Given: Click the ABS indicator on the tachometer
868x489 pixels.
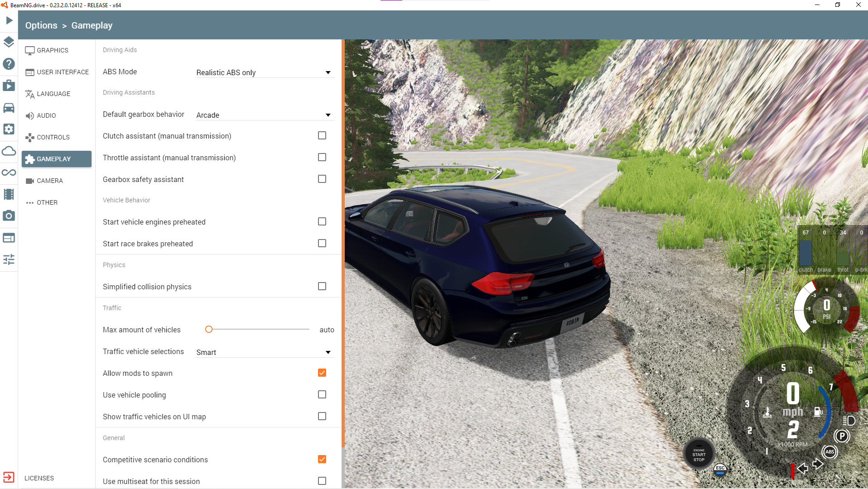Looking at the screenshot, I should tap(829, 452).
